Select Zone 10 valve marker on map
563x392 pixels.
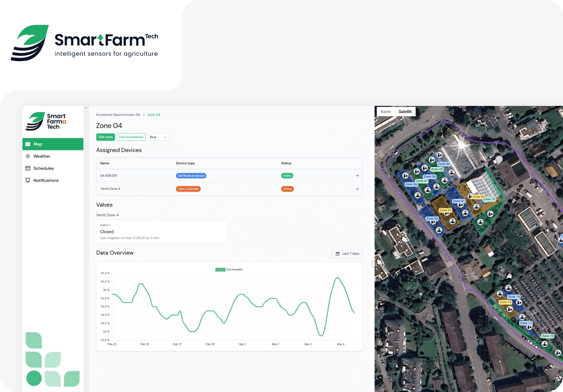tap(480, 222)
